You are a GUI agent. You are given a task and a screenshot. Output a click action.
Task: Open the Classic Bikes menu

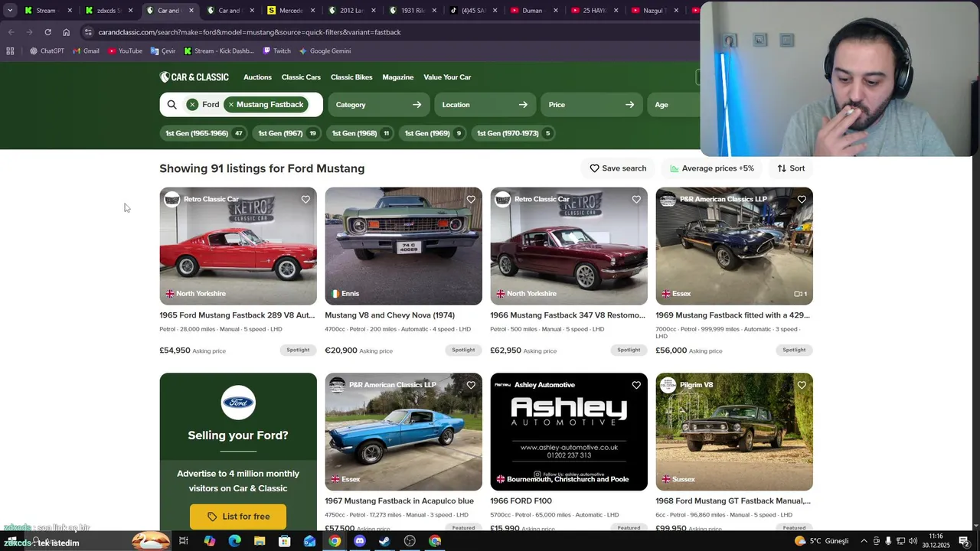click(351, 77)
